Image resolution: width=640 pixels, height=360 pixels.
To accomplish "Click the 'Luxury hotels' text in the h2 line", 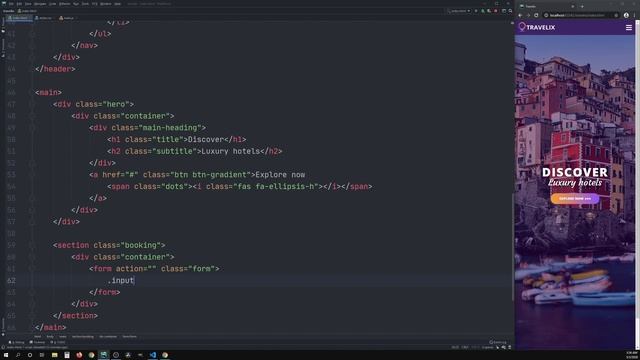I will tap(231, 151).
